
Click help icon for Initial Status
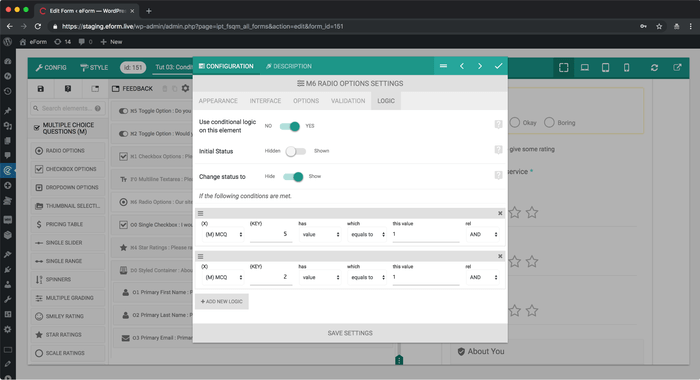[498, 150]
